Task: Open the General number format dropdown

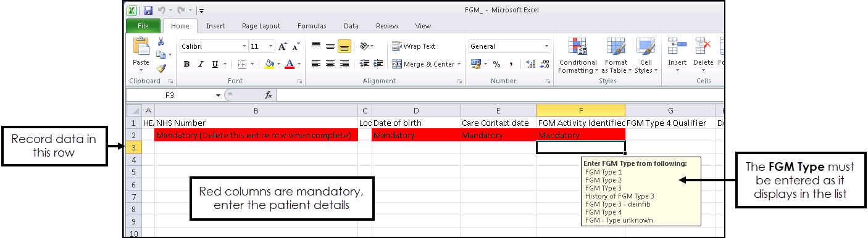Action: [546, 46]
